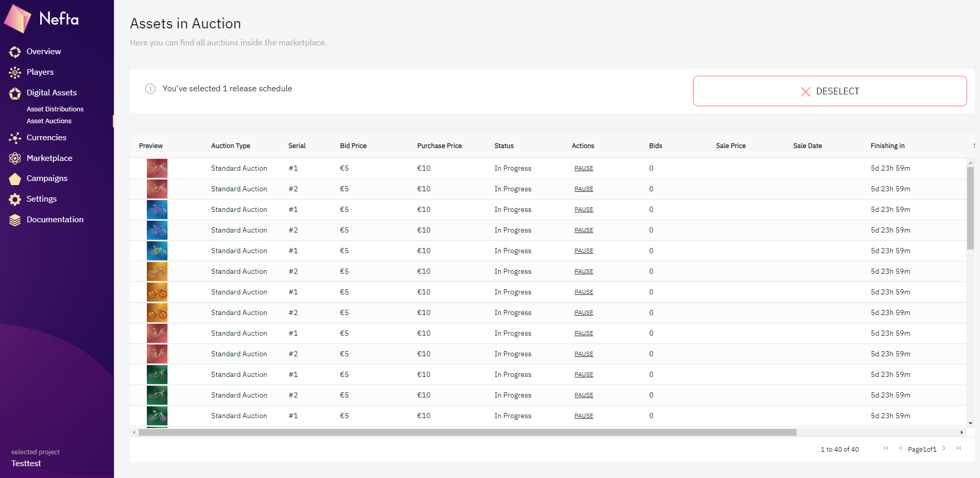980x478 pixels.
Task: Click the selected project name Testtest
Action: pyautogui.click(x=26, y=464)
